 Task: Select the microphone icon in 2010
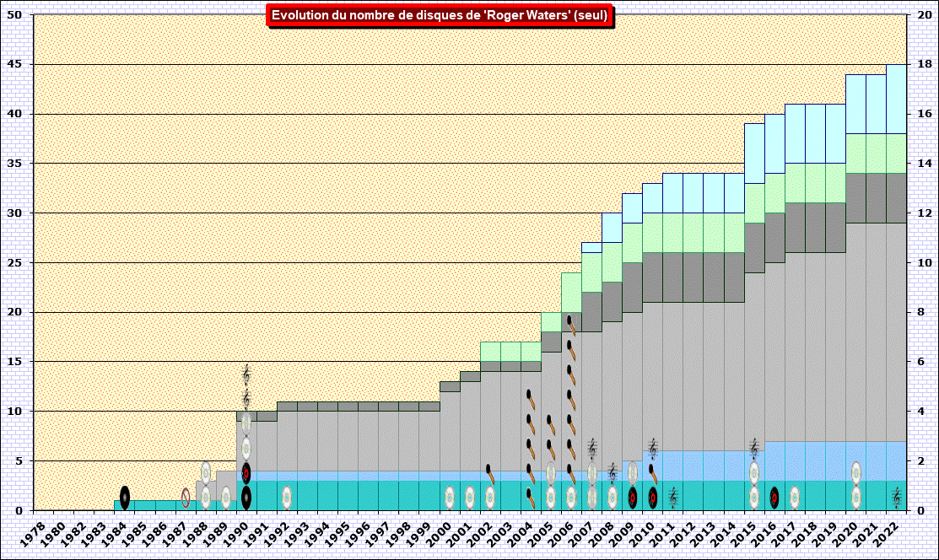653,473
